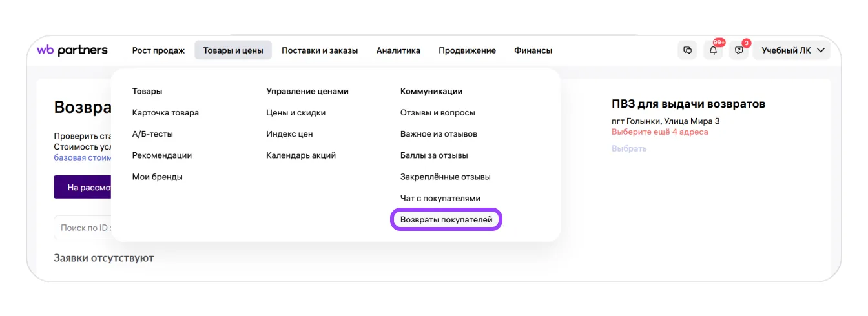
Task: Open Цены и скидки page
Action: point(296,113)
